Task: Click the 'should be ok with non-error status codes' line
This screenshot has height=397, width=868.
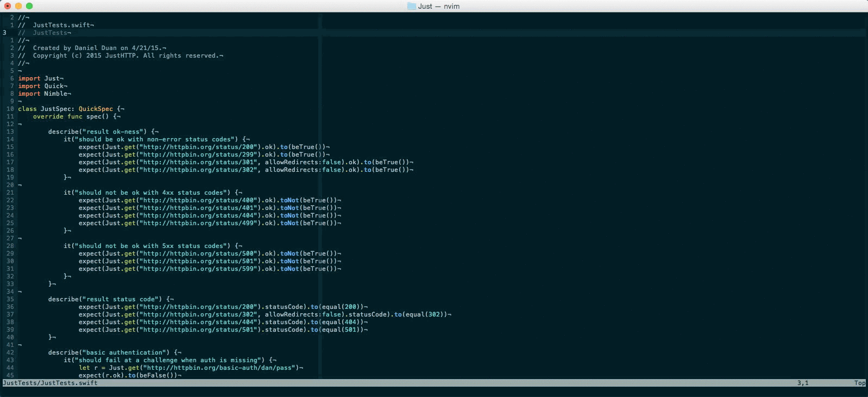Action: [x=157, y=139]
